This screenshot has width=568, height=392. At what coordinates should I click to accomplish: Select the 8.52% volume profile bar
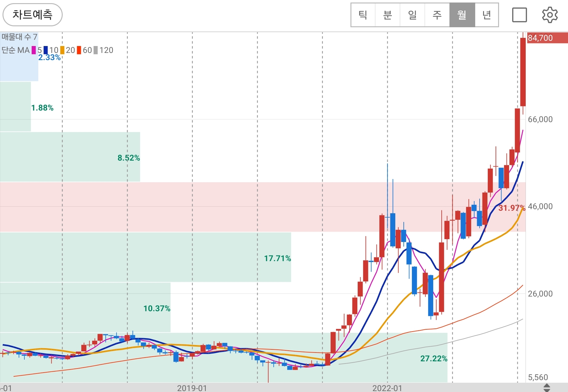(x=70, y=157)
